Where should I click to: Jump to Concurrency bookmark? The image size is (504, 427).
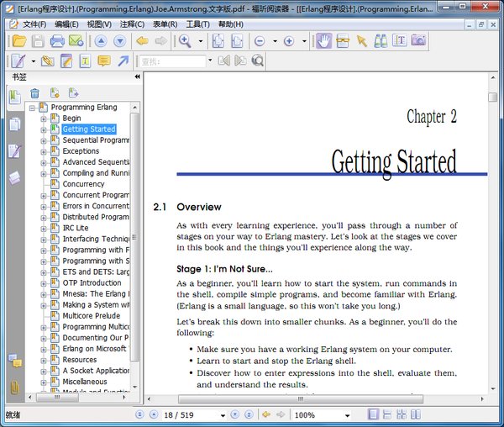pos(83,184)
